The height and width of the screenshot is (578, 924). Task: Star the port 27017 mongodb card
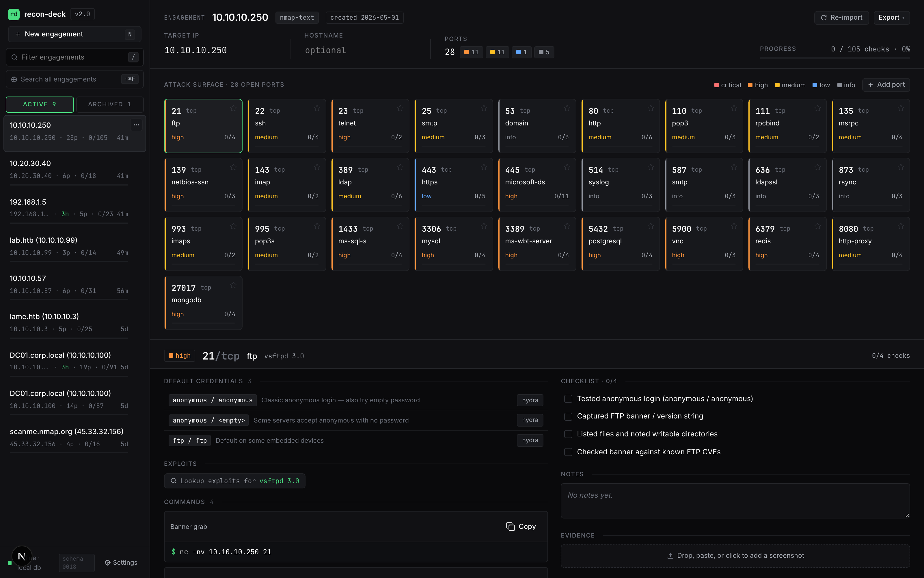[x=233, y=285]
